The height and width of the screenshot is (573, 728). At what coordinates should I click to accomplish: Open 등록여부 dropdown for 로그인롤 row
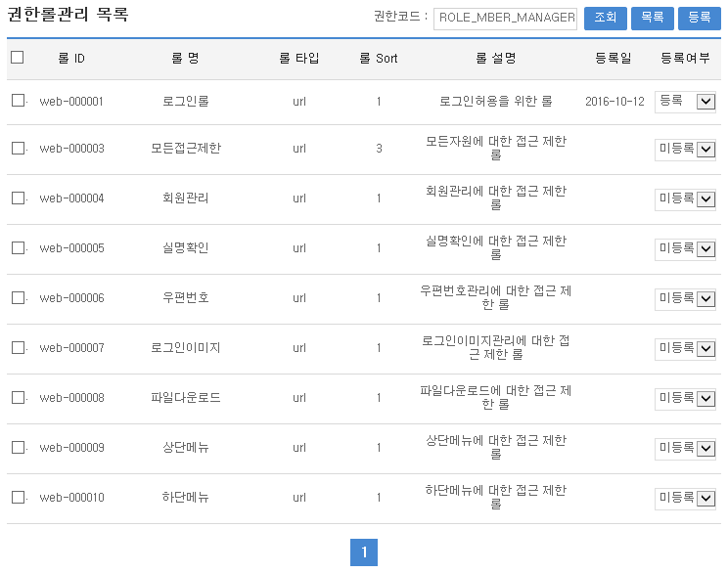click(x=686, y=102)
